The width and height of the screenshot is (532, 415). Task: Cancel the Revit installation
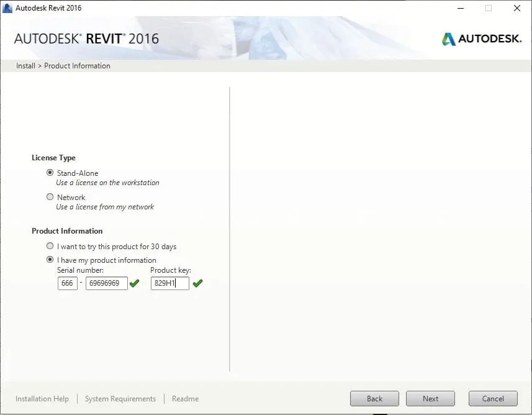pos(493,398)
